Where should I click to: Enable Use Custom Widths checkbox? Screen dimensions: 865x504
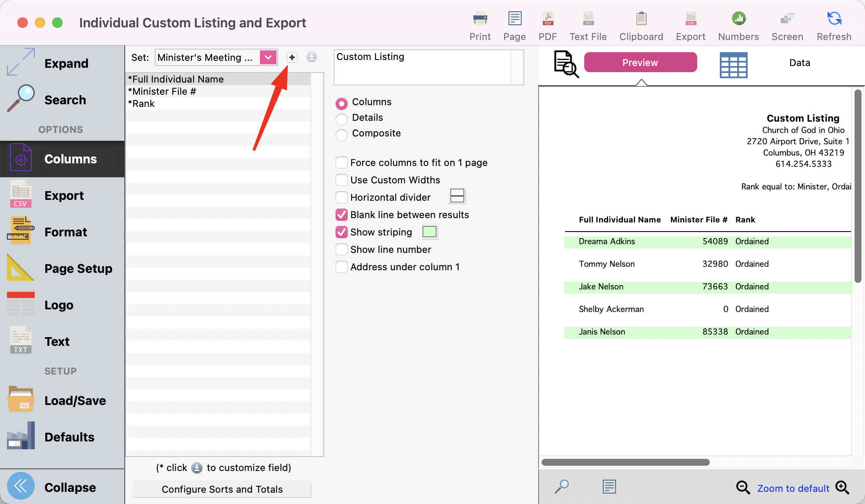tap(342, 180)
